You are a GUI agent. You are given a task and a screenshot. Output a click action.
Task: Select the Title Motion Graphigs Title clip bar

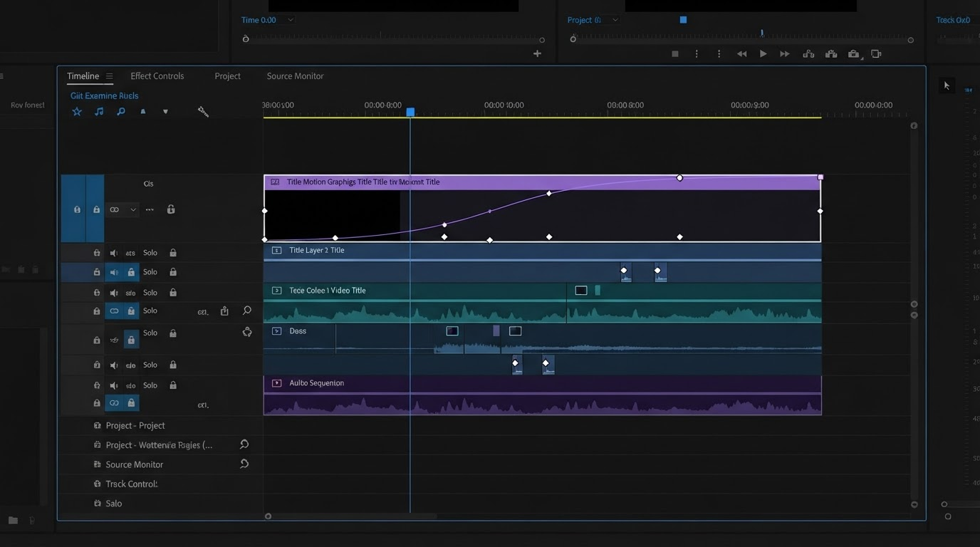pos(542,182)
